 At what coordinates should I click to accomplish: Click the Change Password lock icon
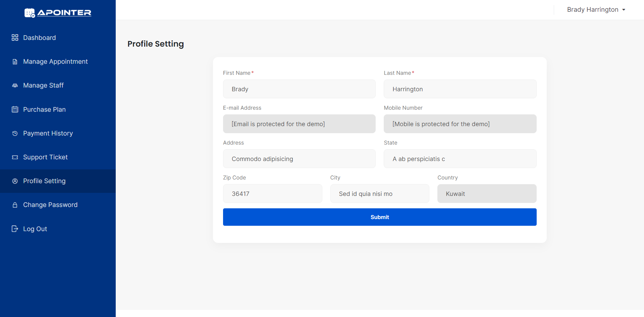coord(15,205)
